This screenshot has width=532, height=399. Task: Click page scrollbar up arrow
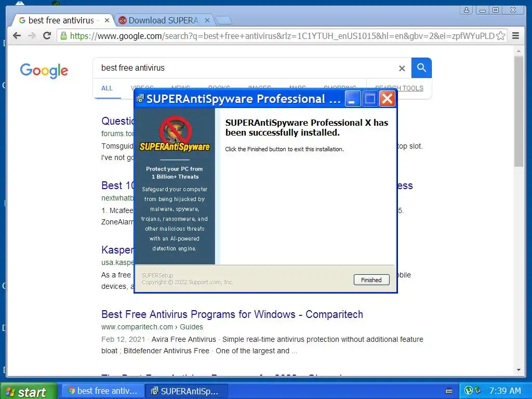click(518, 51)
